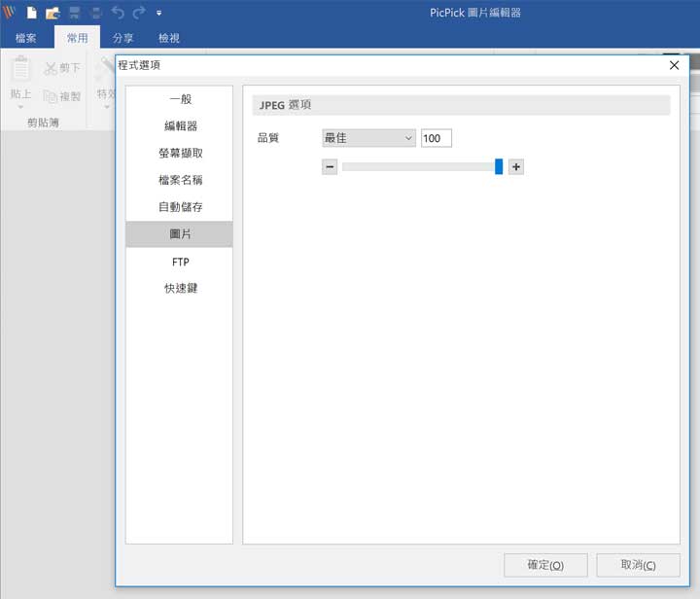Expand the quick access toolbar customize arrow
The height and width of the screenshot is (599, 700).
pyautogui.click(x=158, y=13)
